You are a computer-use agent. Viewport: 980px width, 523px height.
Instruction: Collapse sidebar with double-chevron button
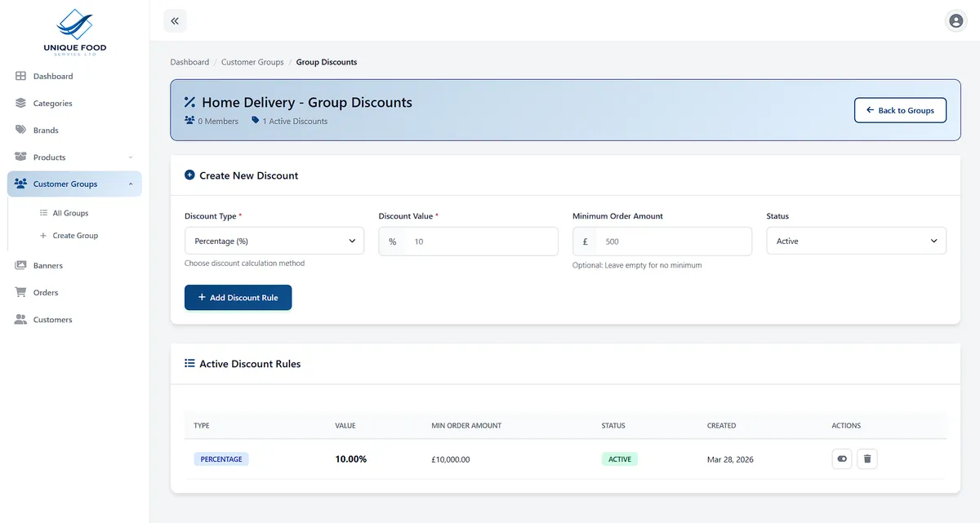coord(175,21)
